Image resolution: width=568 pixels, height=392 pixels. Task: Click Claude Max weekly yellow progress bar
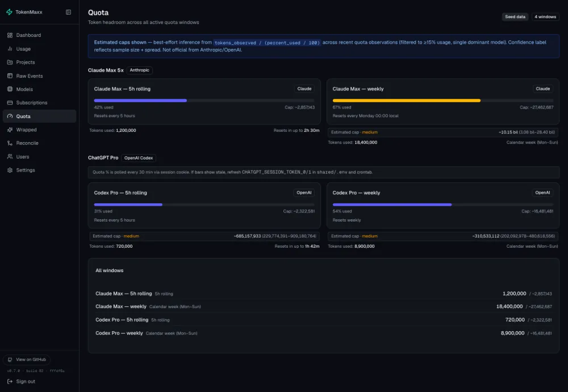442,101
